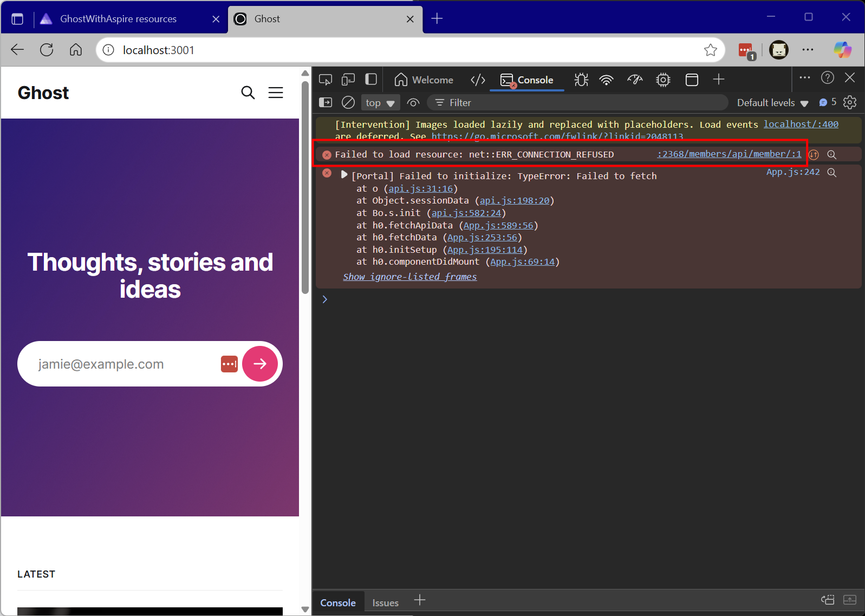Open the Sources bug debugger icon
Screen dimensions: 865x616
(581, 80)
